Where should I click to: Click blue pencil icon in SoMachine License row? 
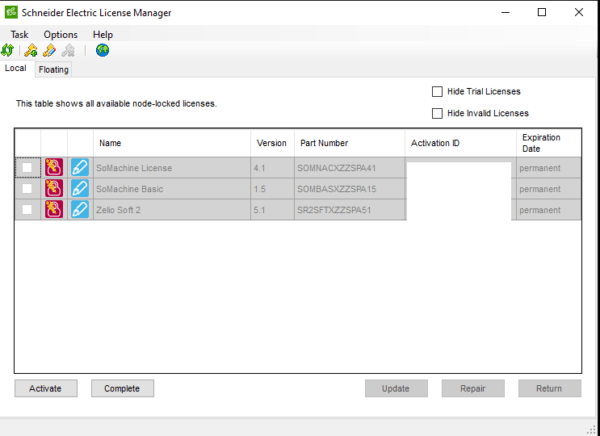coord(80,168)
